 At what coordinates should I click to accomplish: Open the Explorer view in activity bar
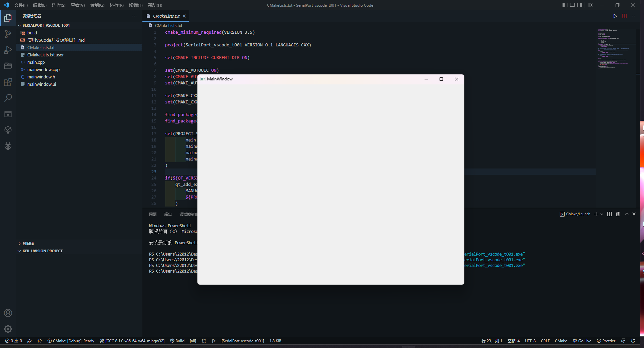8,18
